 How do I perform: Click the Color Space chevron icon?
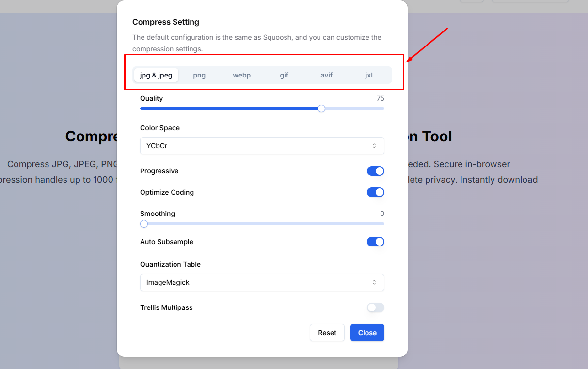(374, 146)
